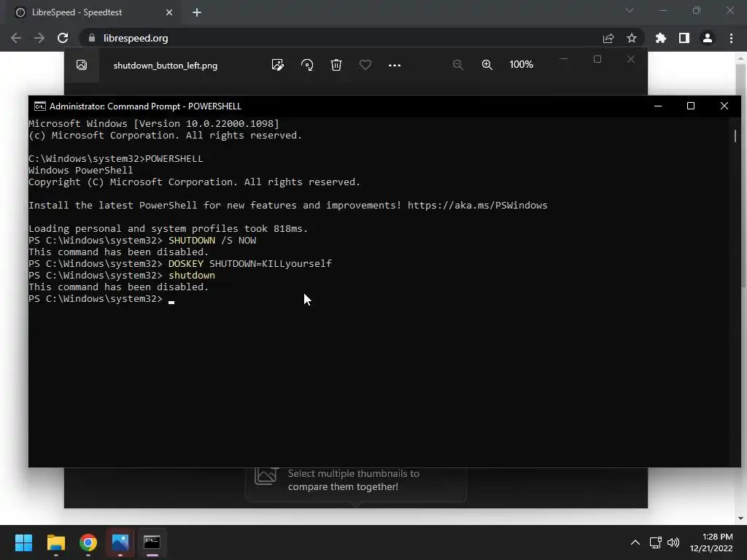Click the Select multiple thumbnails tooltip
The height and width of the screenshot is (560, 747).
[x=356, y=483]
